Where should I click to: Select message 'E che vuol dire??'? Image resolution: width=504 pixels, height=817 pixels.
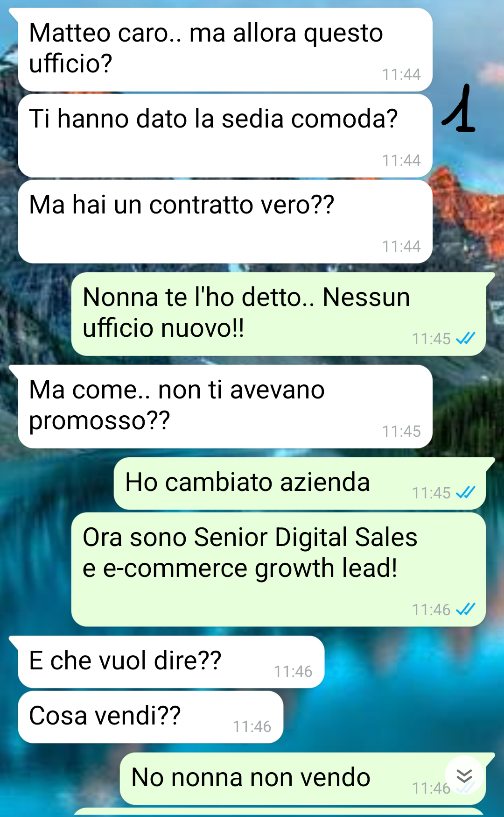[171, 662]
